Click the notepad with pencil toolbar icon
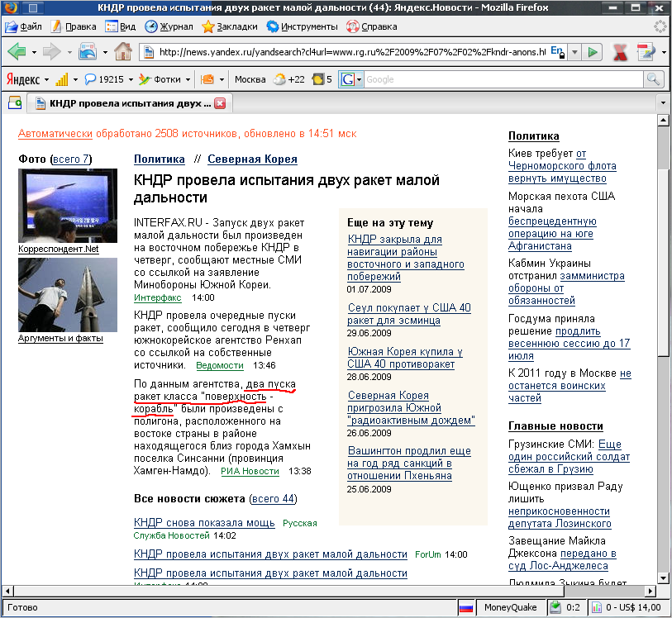The height and width of the screenshot is (618, 672). pos(646,52)
